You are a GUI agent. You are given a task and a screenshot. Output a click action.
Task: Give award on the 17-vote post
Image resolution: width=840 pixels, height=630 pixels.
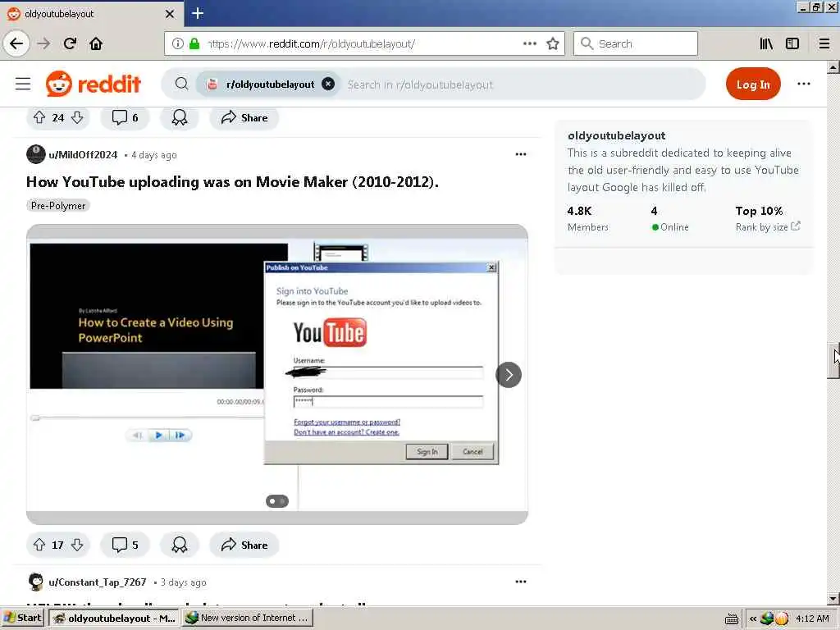pyautogui.click(x=180, y=545)
